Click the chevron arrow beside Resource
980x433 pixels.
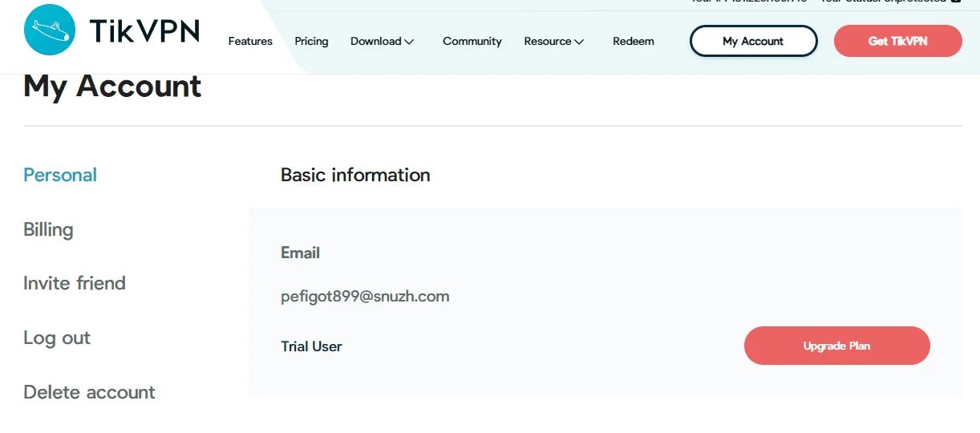[x=579, y=42]
